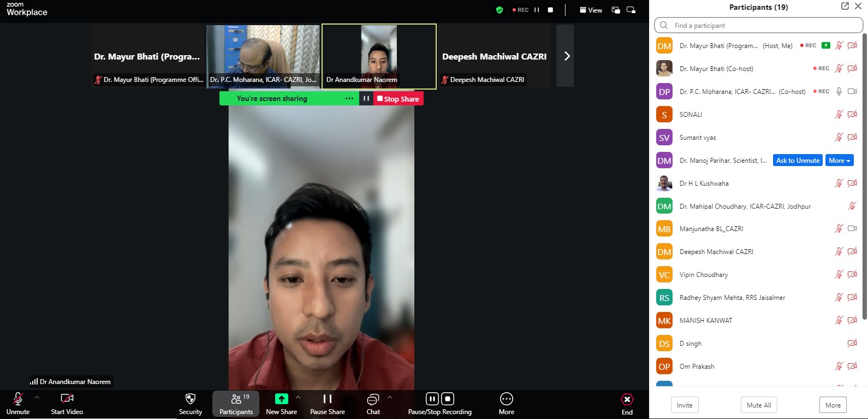Select MANISH KANWAT participant row
Screen dimensions: 868x419
pos(757,320)
